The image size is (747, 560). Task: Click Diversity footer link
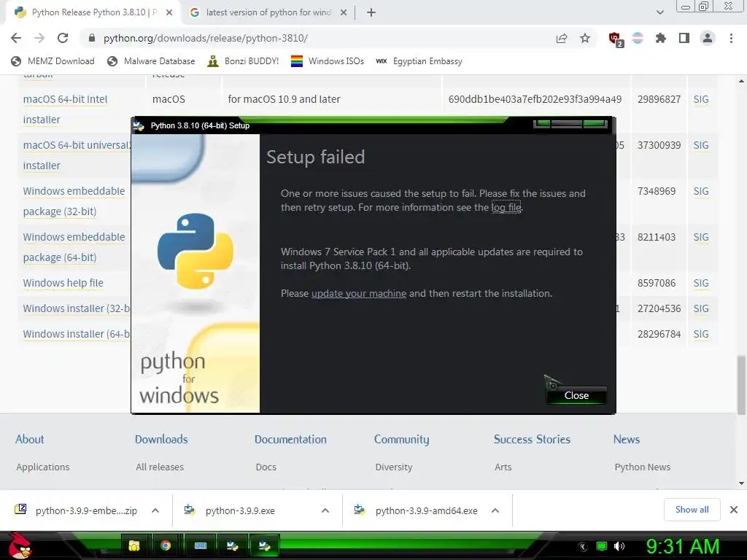[393, 467]
